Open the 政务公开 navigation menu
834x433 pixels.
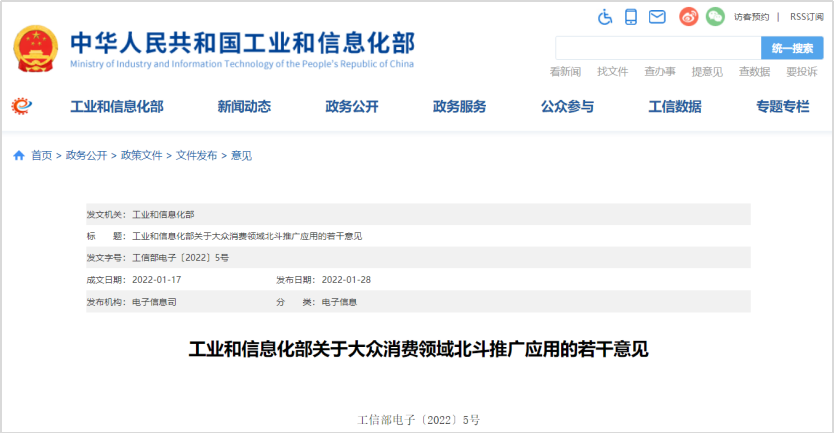[x=352, y=107]
